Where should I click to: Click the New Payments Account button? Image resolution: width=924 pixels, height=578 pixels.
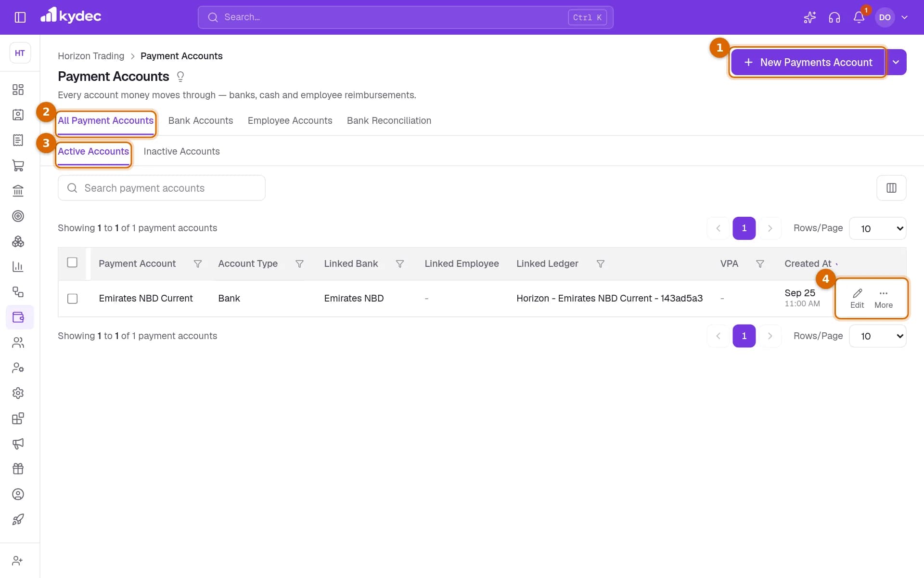click(808, 62)
